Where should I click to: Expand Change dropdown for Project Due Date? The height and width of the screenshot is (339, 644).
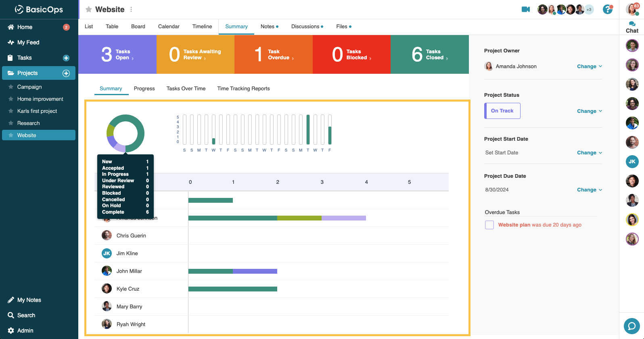coord(589,190)
